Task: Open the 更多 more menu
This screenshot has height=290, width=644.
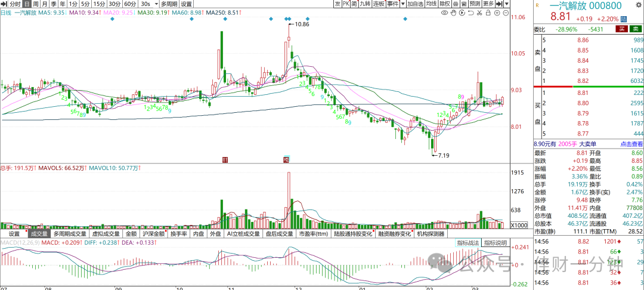Action: (489, 4)
